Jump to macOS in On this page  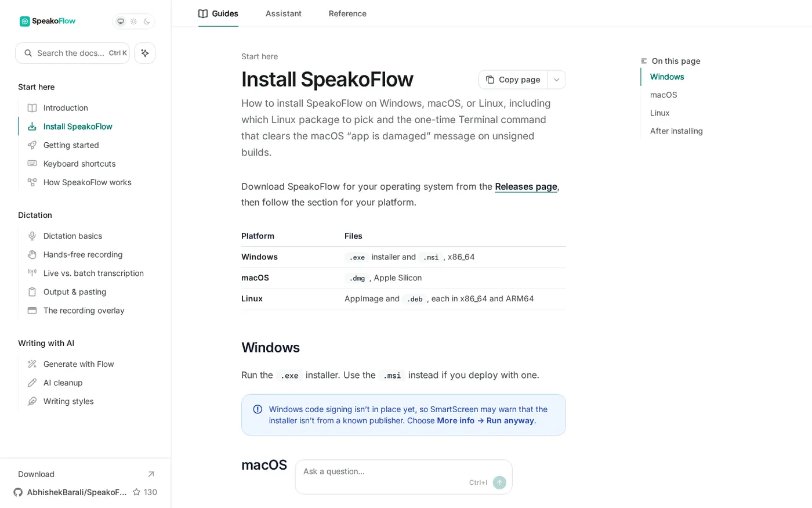pos(664,95)
